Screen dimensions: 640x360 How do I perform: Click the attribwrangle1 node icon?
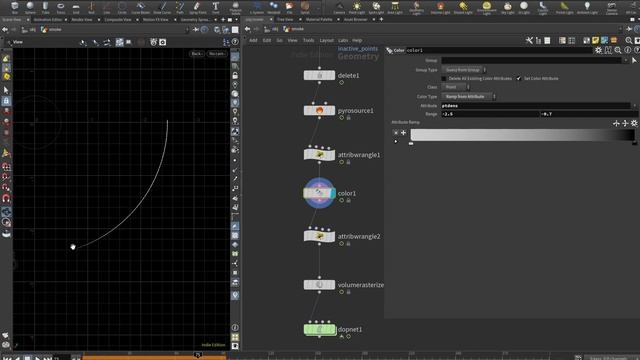pos(319,155)
